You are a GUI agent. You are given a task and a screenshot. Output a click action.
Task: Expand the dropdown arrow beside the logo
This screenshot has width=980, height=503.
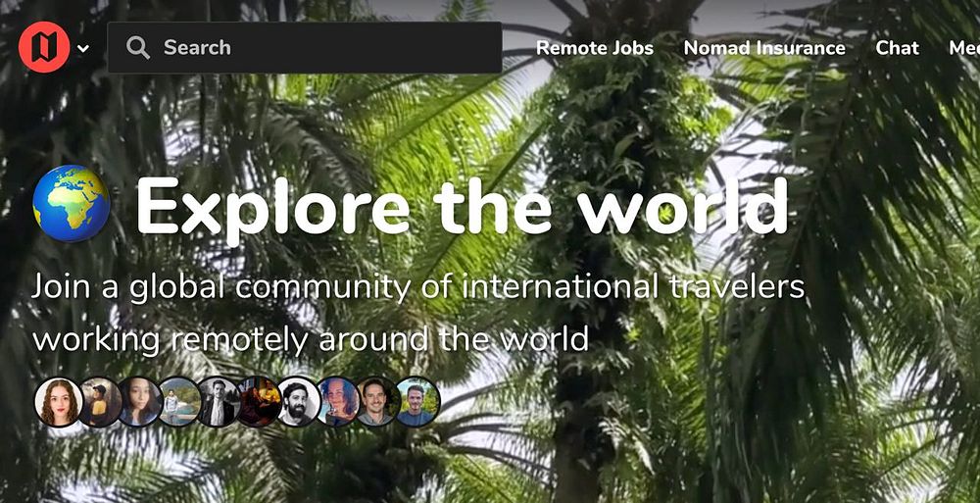83,48
